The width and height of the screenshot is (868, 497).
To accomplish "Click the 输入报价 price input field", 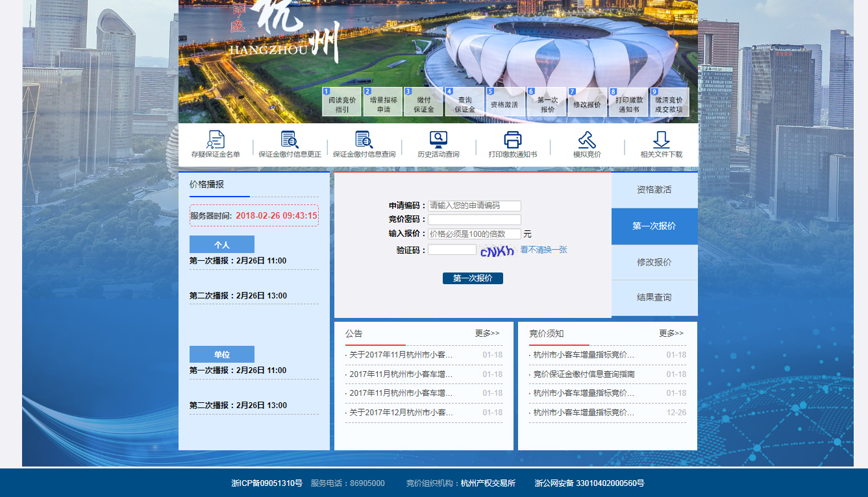I will coord(474,234).
